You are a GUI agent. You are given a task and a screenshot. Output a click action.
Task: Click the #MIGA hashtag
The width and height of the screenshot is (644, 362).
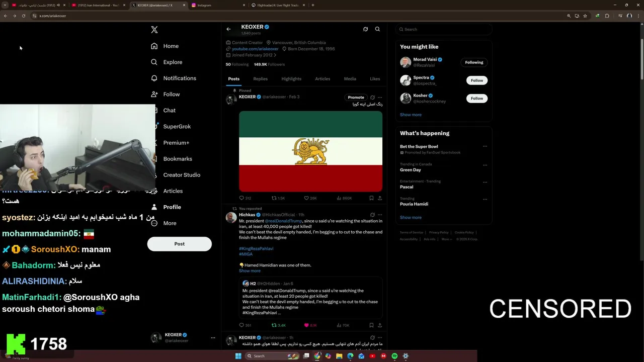pos(246,254)
